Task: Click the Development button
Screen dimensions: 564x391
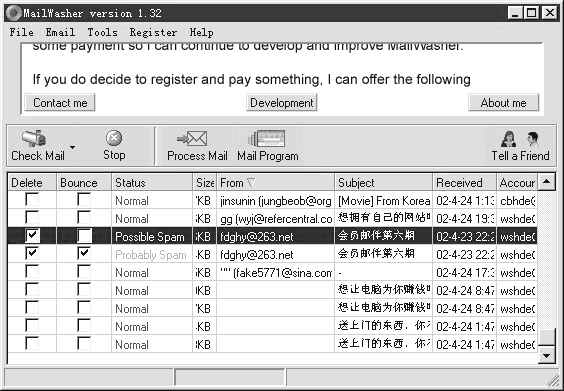Action: (x=282, y=103)
